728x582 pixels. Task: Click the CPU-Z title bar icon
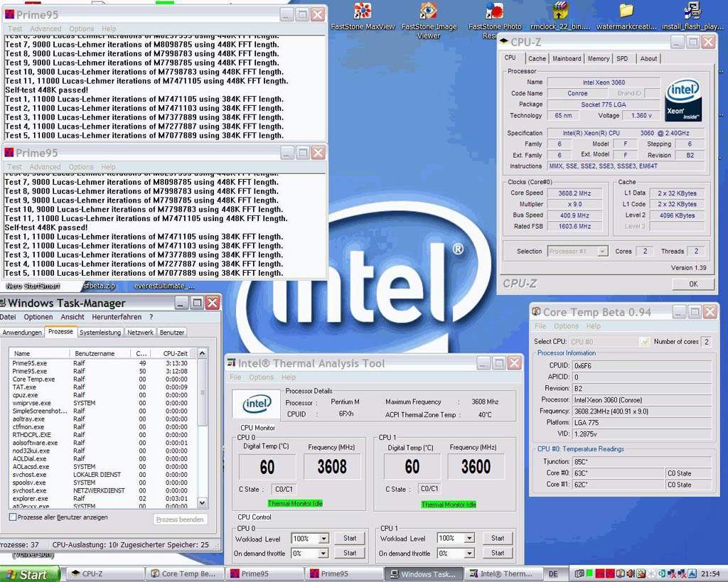(x=504, y=42)
